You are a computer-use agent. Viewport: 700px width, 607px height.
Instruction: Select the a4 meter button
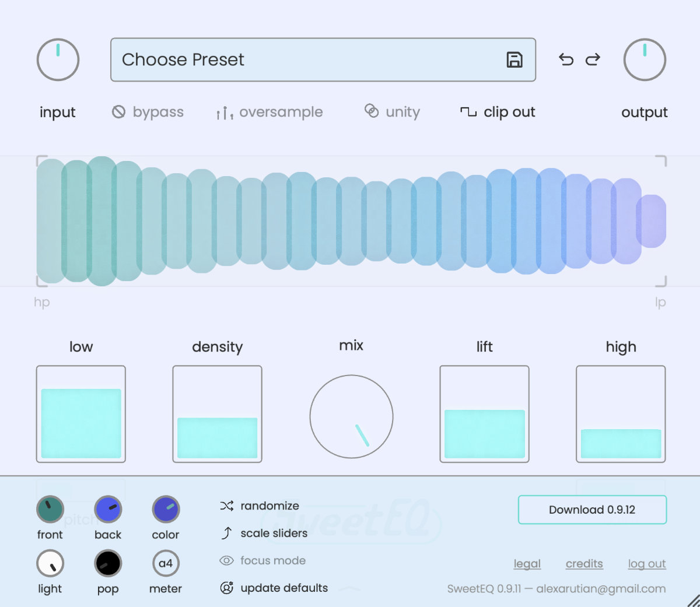click(x=166, y=563)
